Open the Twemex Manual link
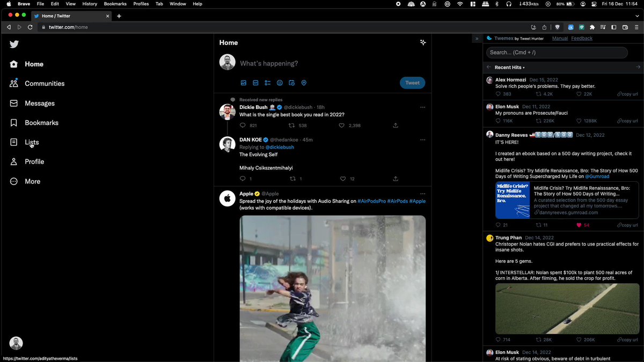The height and width of the screenshot is (362, 644). click(x=560, y=39)
